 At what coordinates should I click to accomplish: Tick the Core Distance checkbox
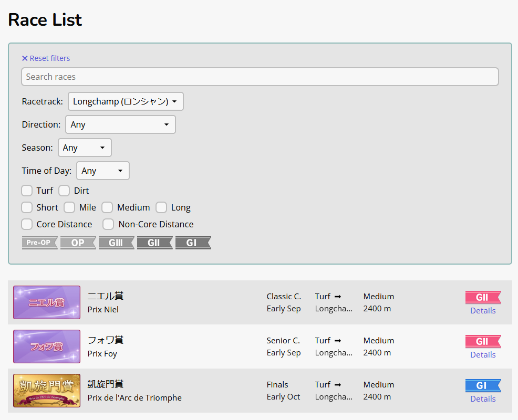pyautogui.click(x=27, y=224)
